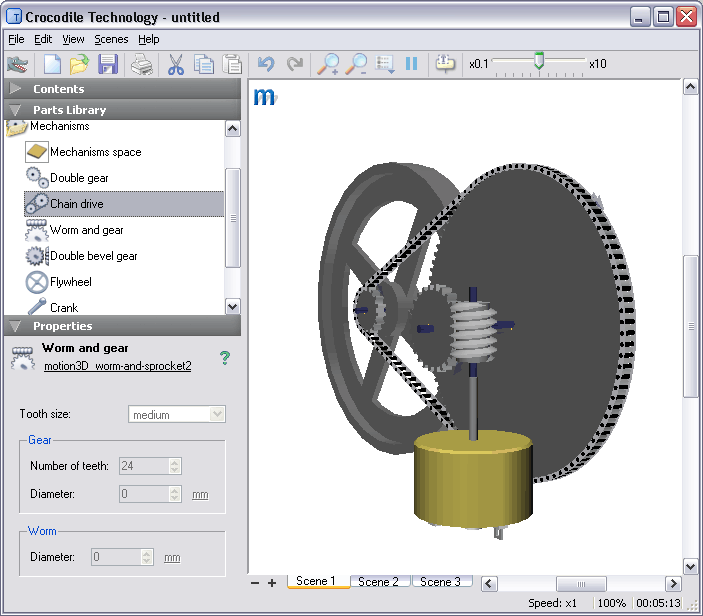Switch to Scene 2 tab
Image resolution: width=703 pixels, height=616 pixels.
tap(378, 581)
